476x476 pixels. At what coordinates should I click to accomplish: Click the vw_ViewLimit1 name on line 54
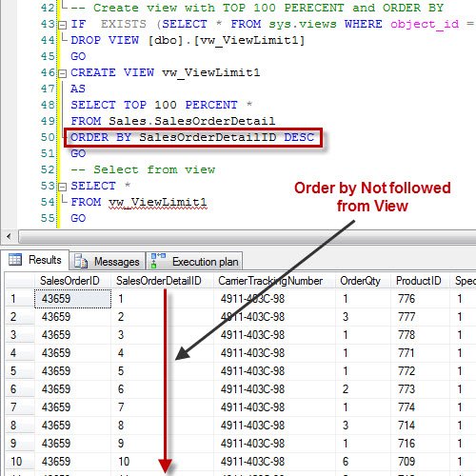coord(158,202)
